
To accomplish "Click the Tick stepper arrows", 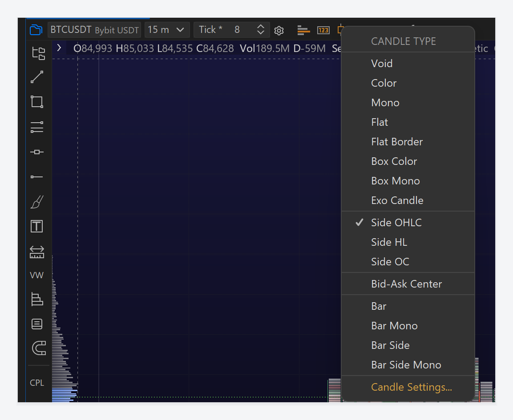I will 260,30.
